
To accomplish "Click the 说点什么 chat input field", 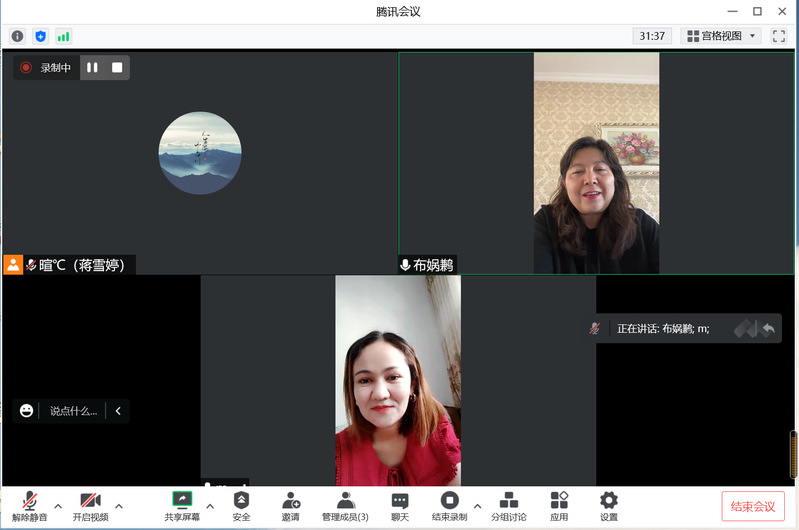I will (74, 411).
